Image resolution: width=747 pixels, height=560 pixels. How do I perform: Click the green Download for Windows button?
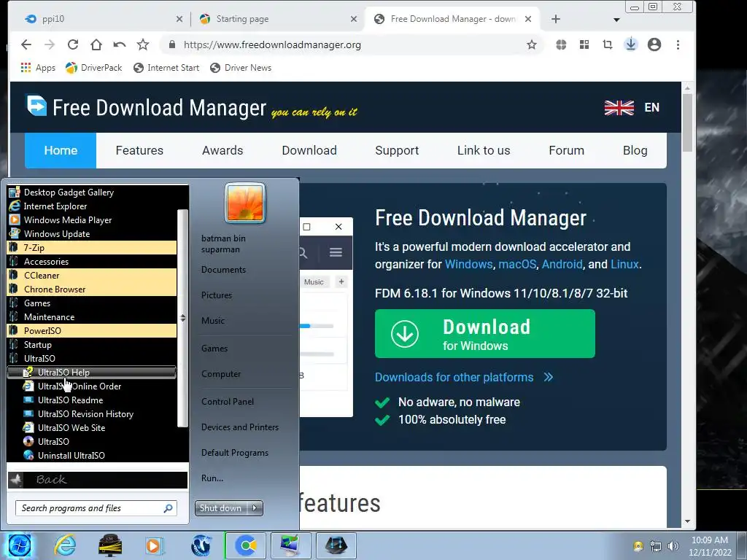pos(485,334)
